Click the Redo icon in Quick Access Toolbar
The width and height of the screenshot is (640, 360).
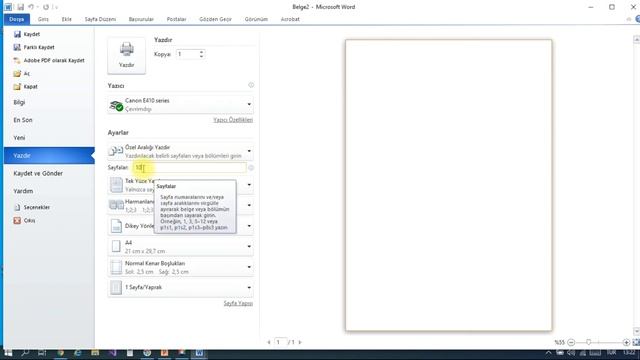[46, 7]
